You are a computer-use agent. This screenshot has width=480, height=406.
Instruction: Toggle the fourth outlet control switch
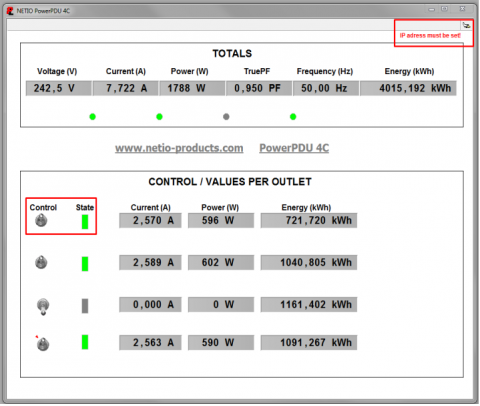click(x=43, y=344)
